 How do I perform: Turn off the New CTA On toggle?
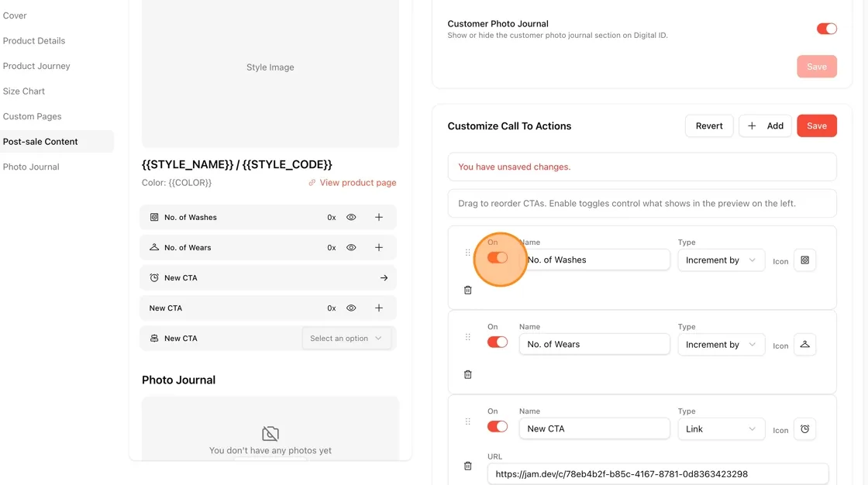(x=497, y=426)
